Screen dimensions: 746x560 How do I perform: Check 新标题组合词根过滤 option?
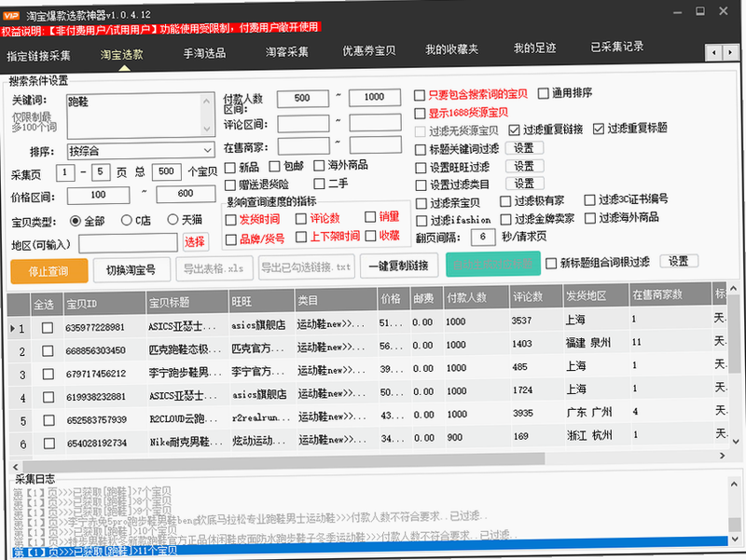pyautogui.click(x=551, y=264)
